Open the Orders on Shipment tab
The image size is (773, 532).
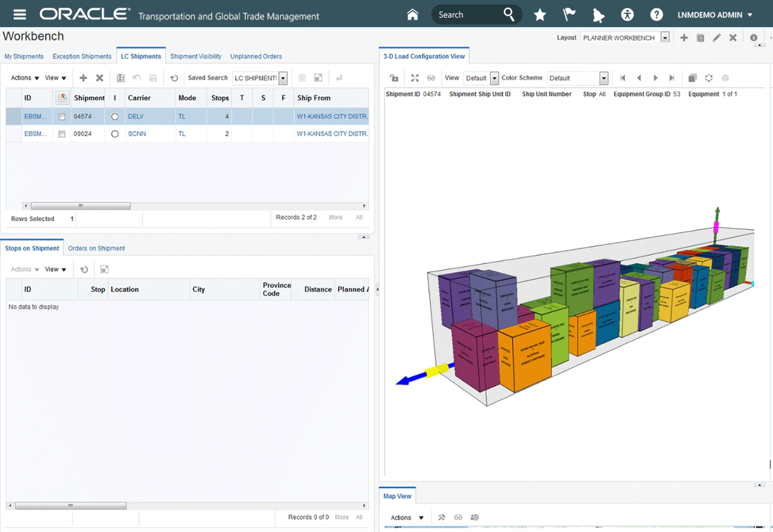[97, 248]
